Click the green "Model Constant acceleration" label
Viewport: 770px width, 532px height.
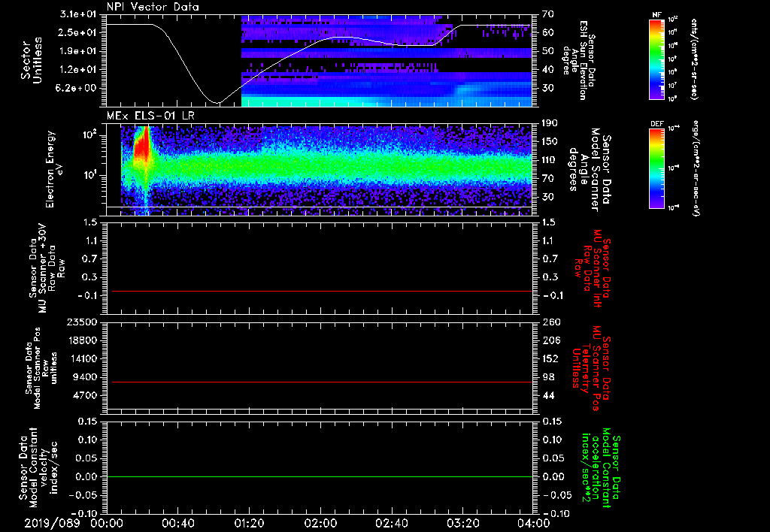point(600,468)
